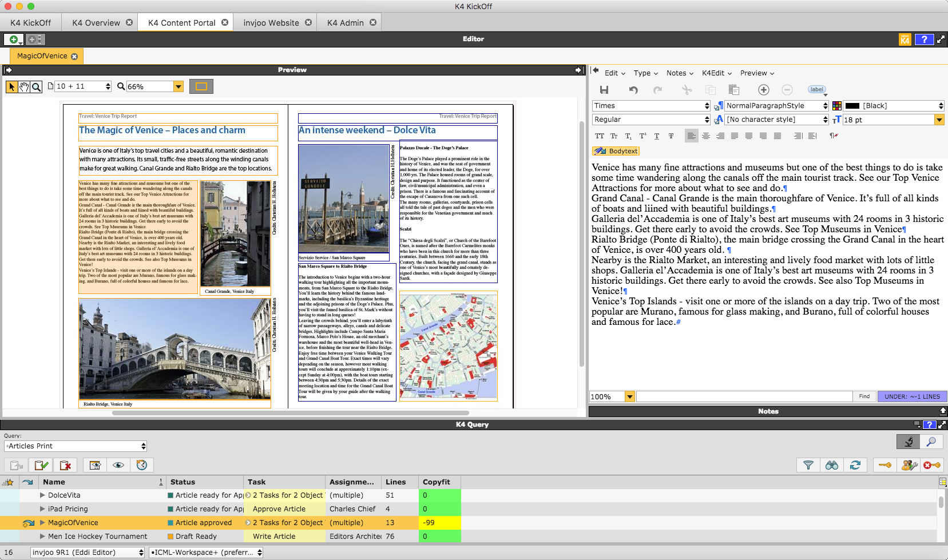
Task: Undo the last edit in the editor
Action: pos(633,90)
